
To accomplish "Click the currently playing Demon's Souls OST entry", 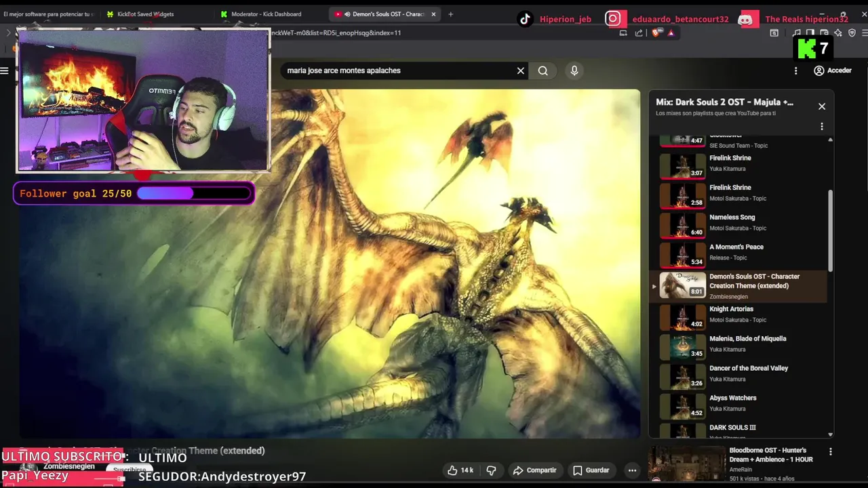I will [743, 286].
